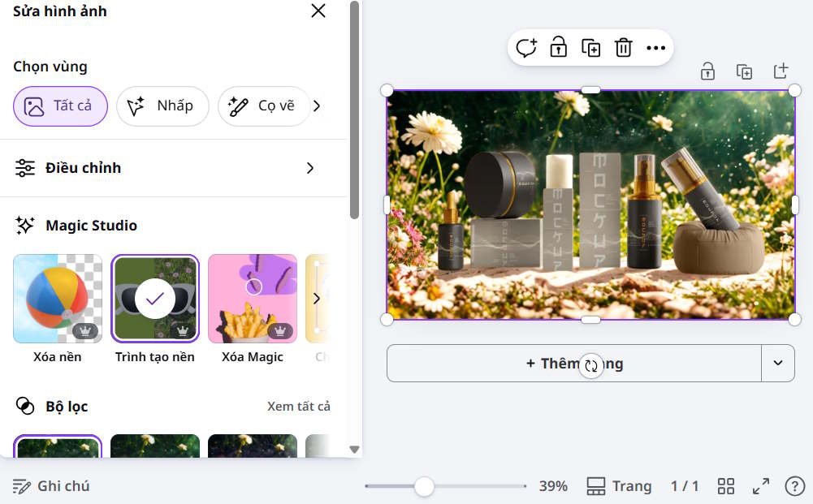This screenshot has width=813, height=504.
Task: Select the Nhấp selection mode
Action: 162,106
